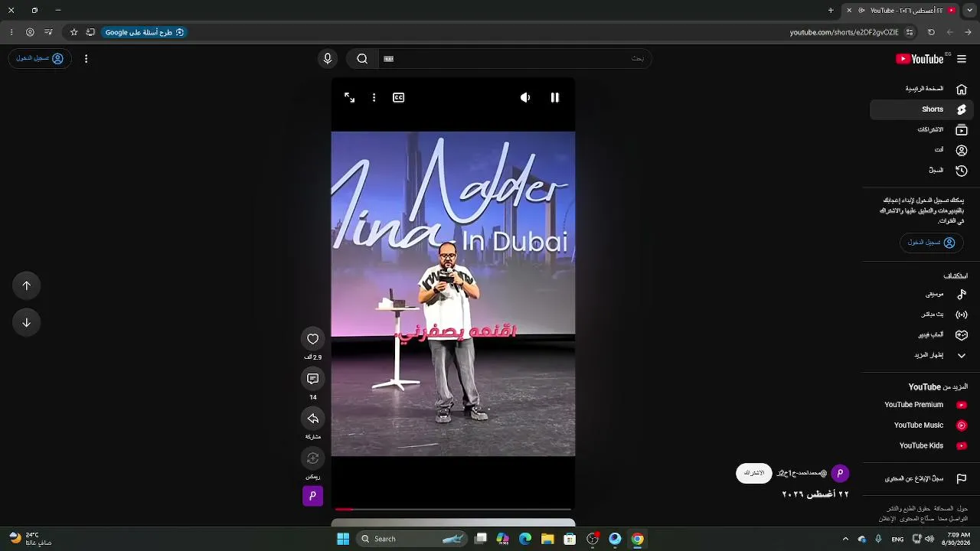
Task: Like this Short with the heart icon
Action: (313, 339)
